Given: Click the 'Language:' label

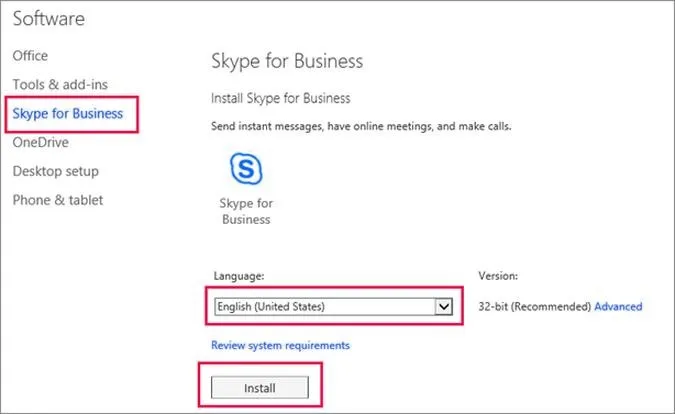Looking at the screenshot, I should point(239,276).
